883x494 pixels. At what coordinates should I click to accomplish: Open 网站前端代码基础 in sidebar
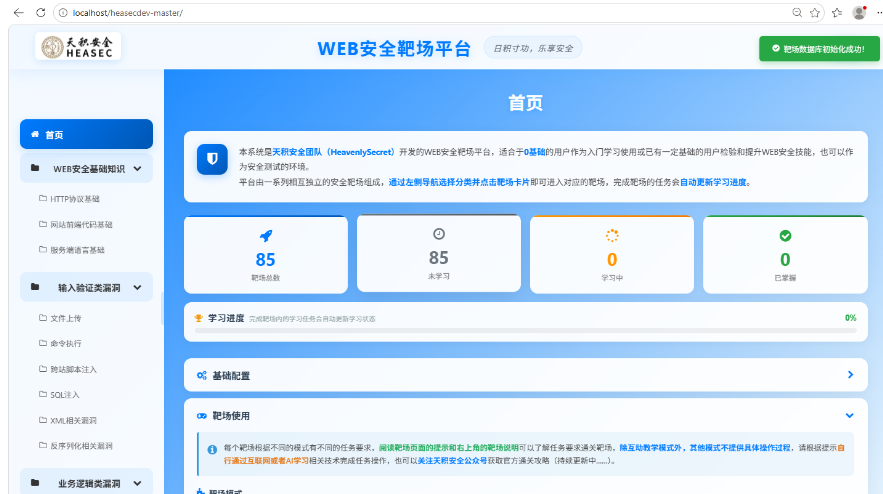pyautogui.click(x=81, y=224)
